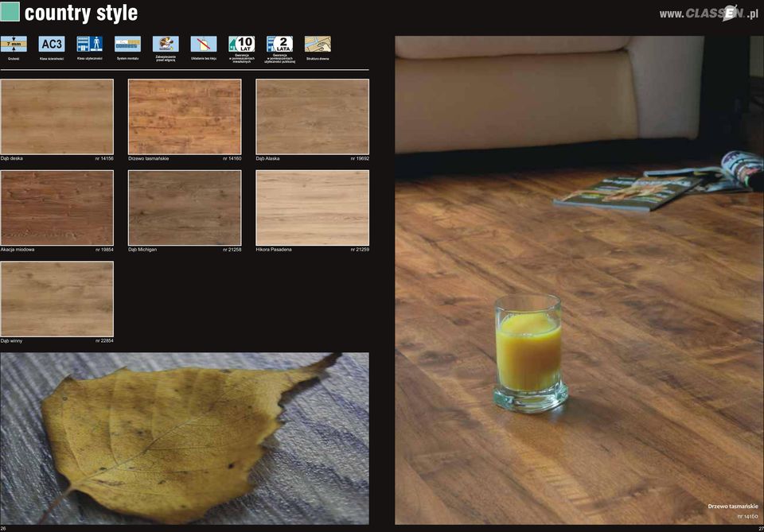Click the Dąb Alaska label
This screenshot has width=764, height=532.
coord(267,159)
